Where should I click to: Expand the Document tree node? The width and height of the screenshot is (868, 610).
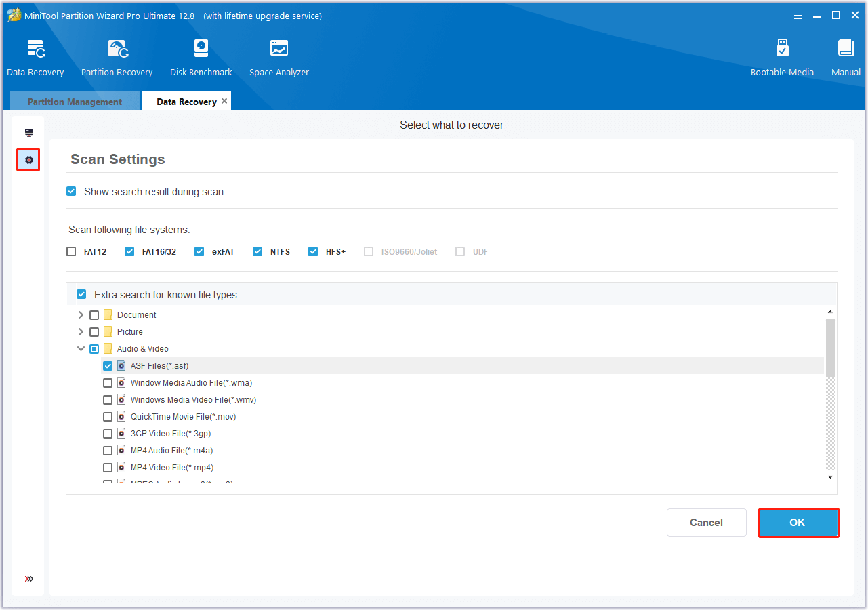coord(81,314)
